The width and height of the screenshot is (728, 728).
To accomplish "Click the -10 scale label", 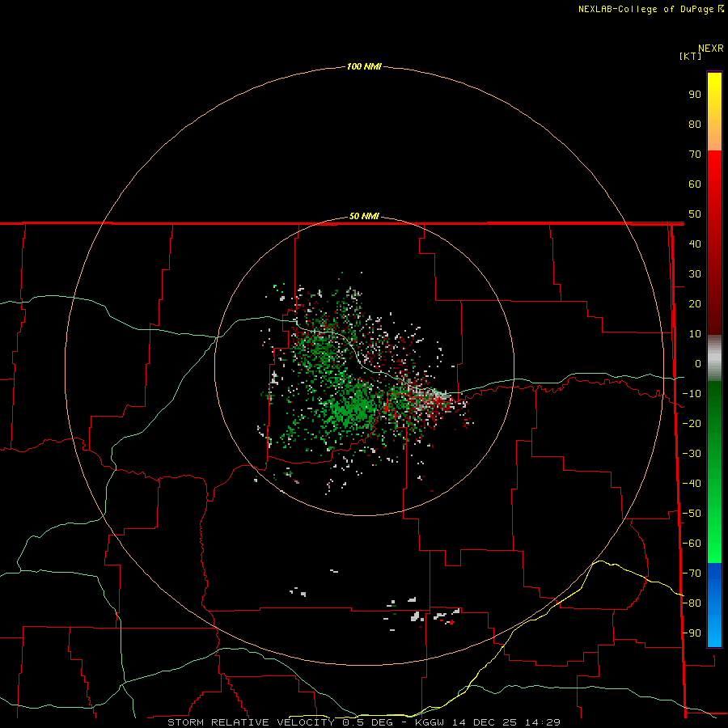I will (692, 393).
